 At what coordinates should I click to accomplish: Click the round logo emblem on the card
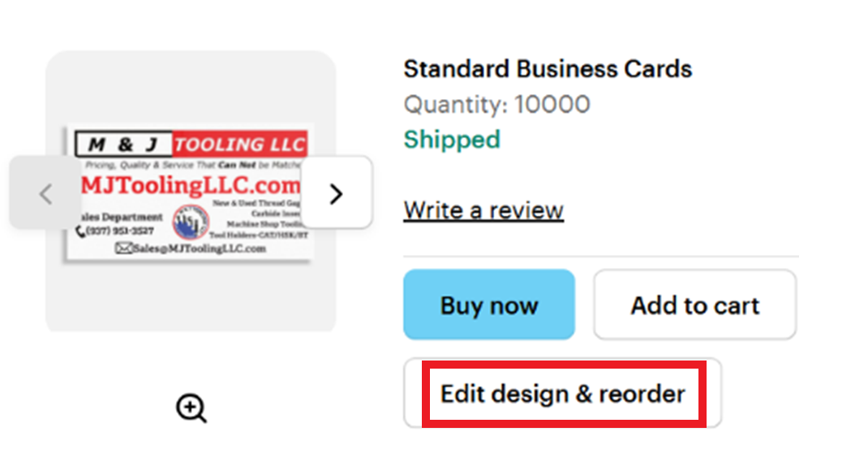pos(191,222)
